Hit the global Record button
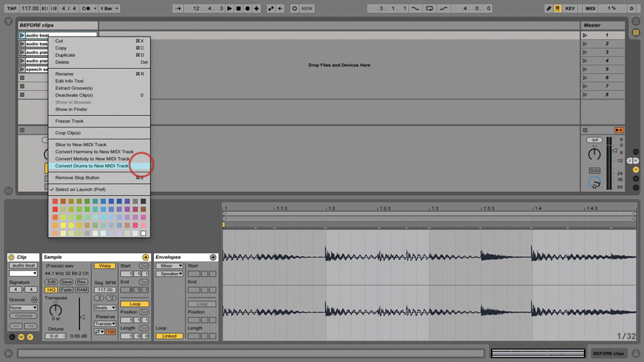 [x=248, y=9]
